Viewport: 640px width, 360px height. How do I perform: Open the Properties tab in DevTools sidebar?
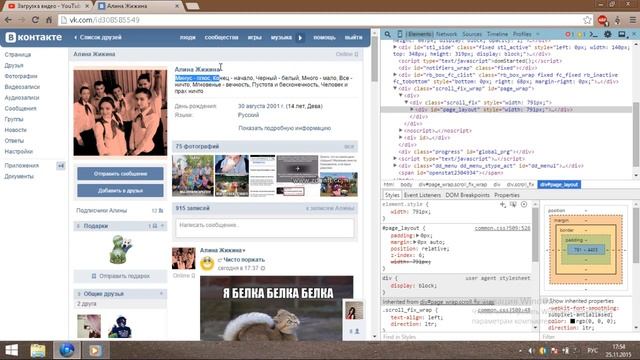(507, 195)
